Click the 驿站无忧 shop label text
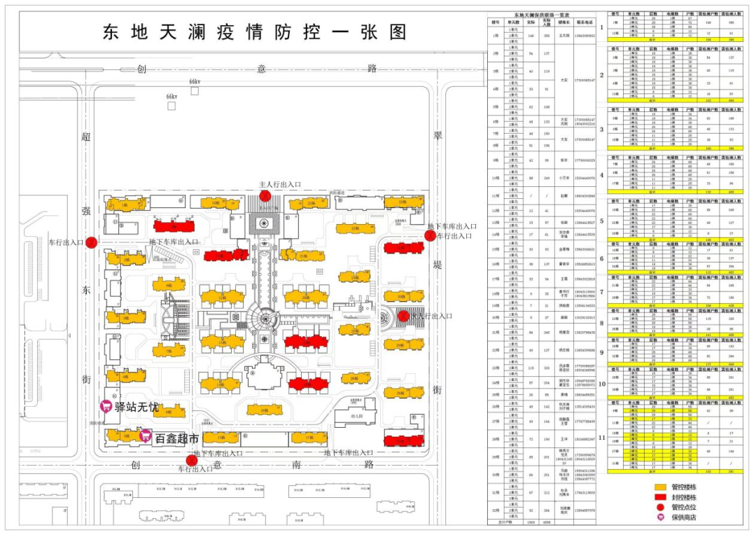Viewport: 756px width, 535px height. pos(138,405)
